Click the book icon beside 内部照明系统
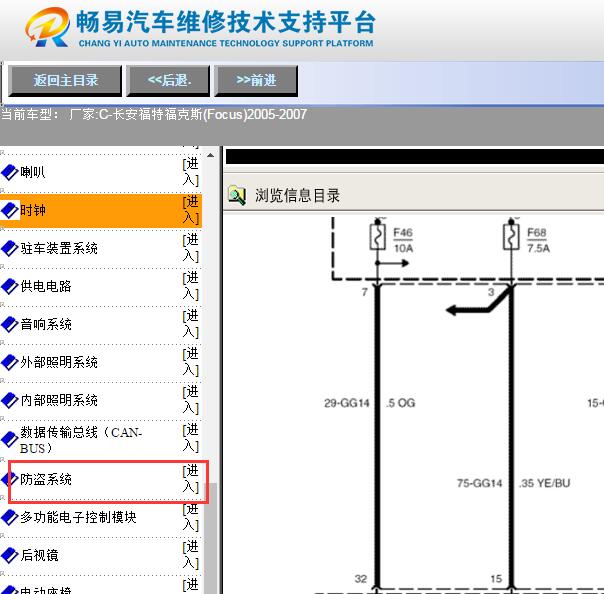 pos(10,400)
